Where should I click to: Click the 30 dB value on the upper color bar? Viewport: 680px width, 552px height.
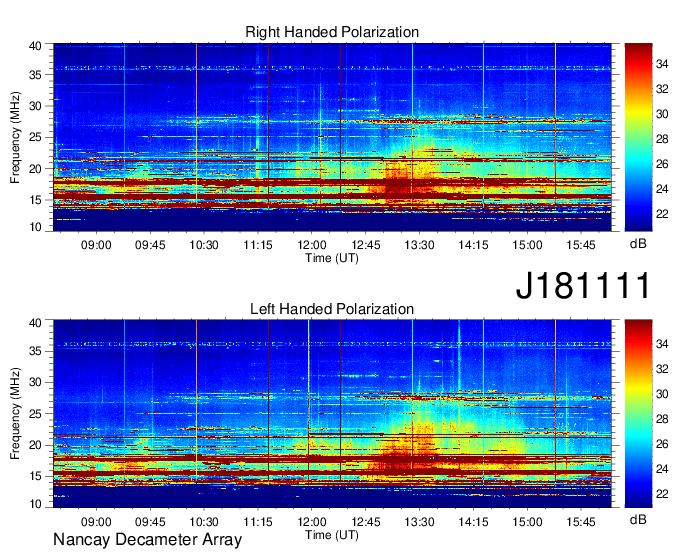pos(662,114)
